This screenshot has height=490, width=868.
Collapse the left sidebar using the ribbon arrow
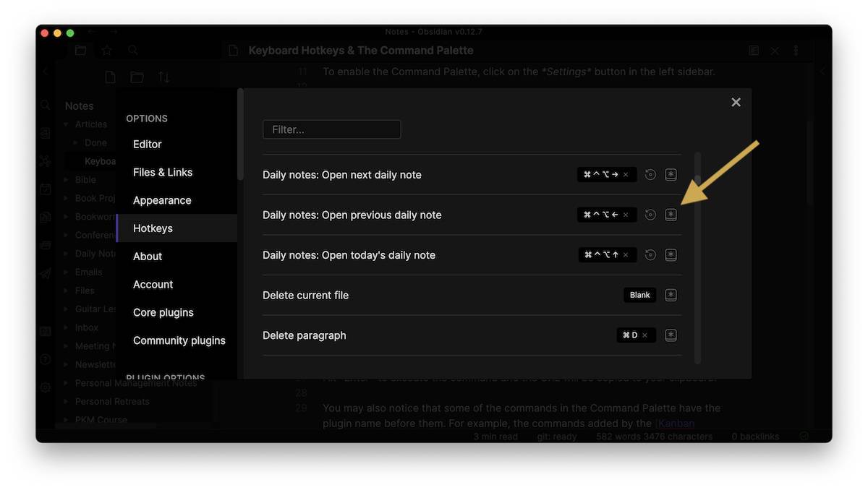click(x=45, y=72)
